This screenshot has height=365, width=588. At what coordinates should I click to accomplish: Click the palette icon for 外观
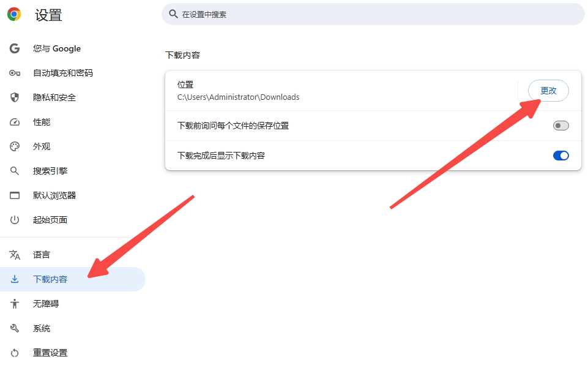[15, 146]
